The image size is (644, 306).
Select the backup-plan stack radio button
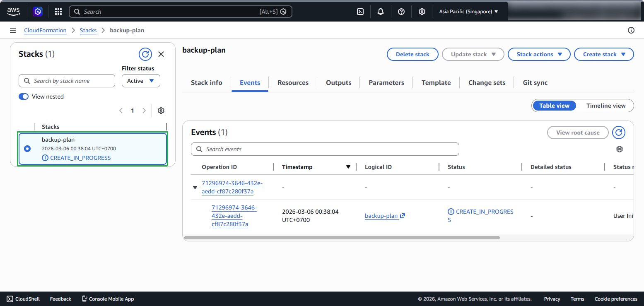[27, 148]
